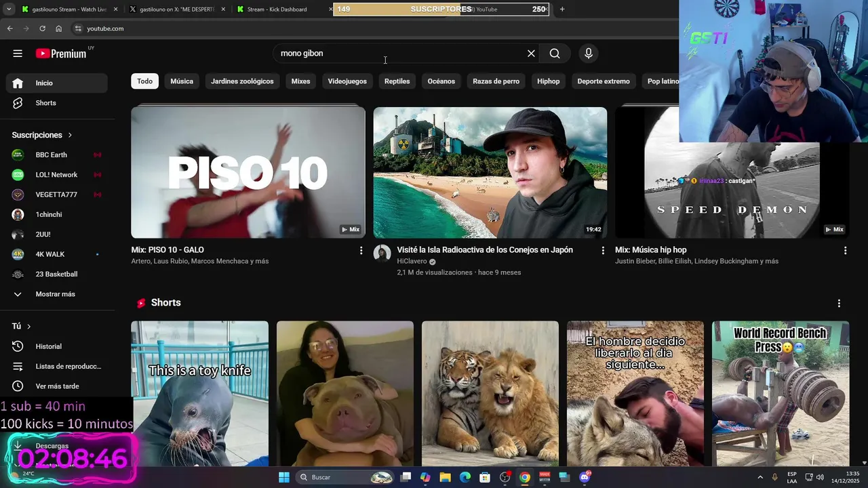Viewport: 868px width, 488px height.
Task: Open the 1chinchi channel
Action: coord(57,214)
